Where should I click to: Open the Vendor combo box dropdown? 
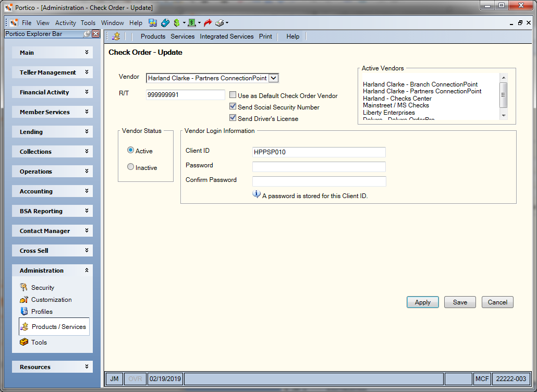coord(273,78)
